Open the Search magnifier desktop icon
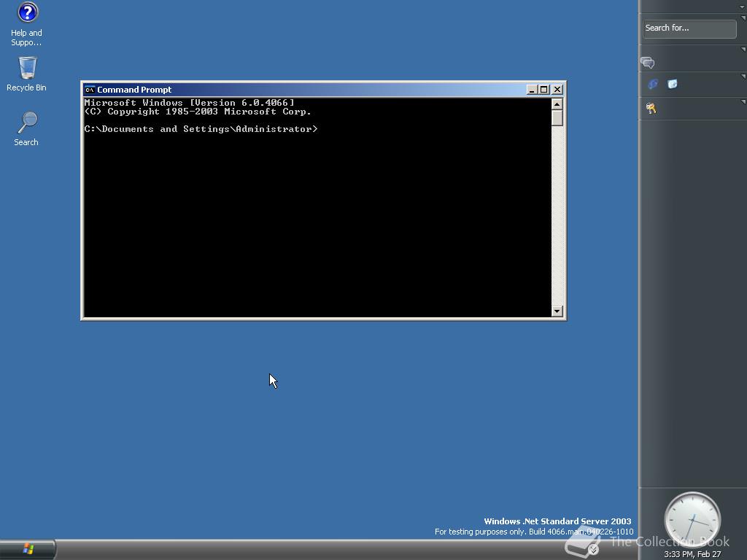 point(27,128)
